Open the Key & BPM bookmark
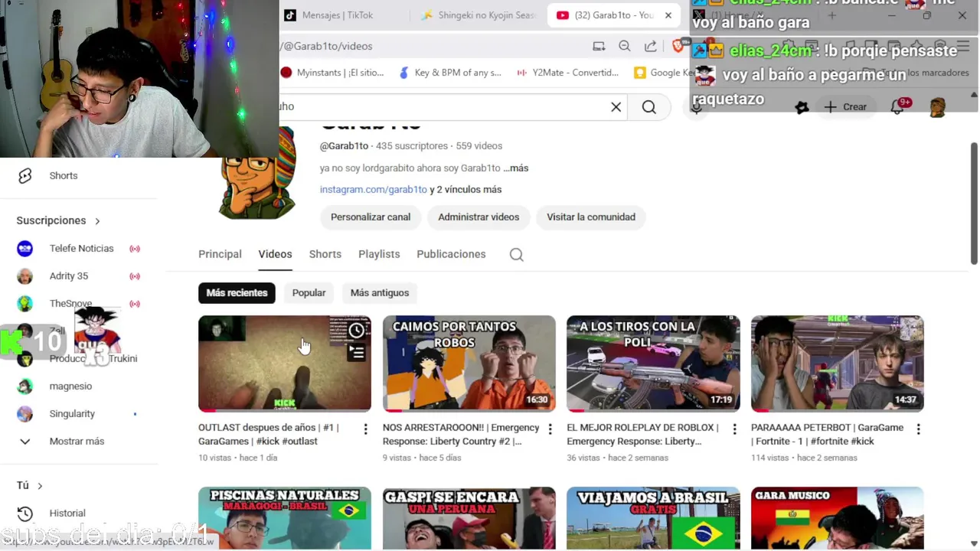 pos(450,73)
